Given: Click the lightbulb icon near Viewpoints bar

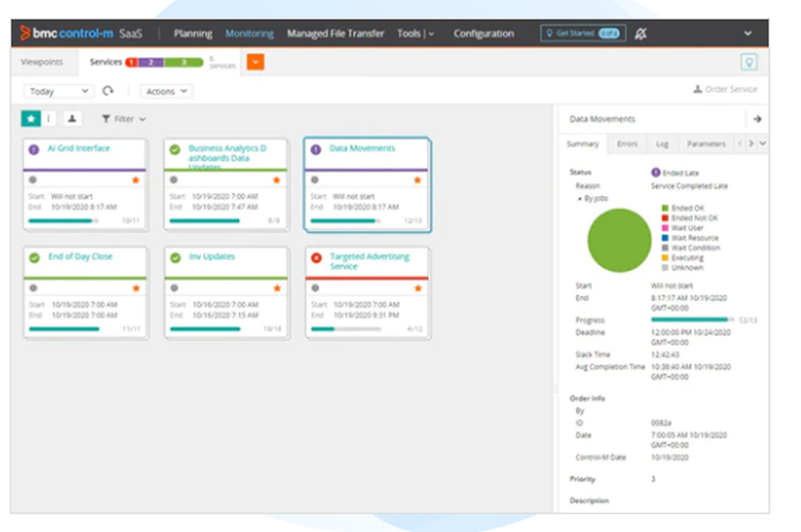Looking at the screenshot, I should (x=749, y=62).
